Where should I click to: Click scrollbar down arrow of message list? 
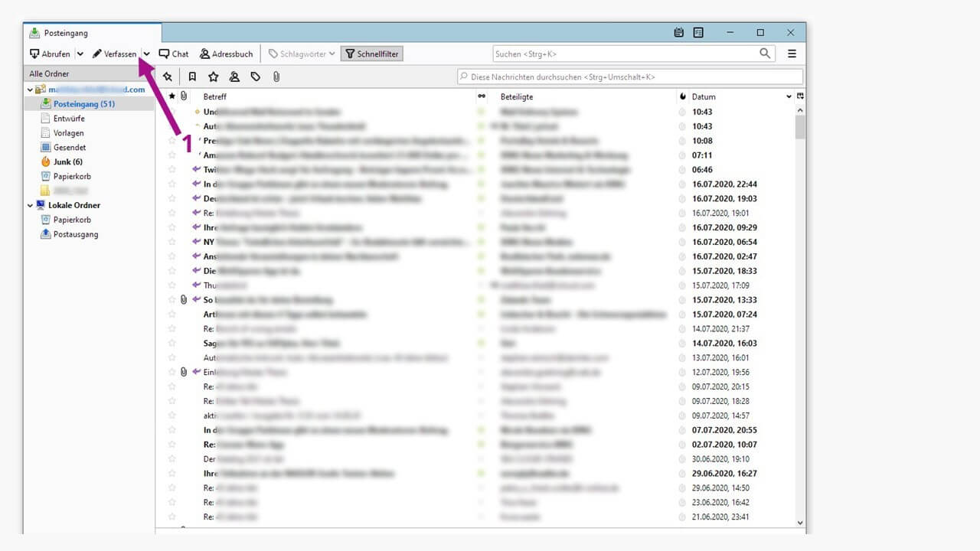pos(800,523)
